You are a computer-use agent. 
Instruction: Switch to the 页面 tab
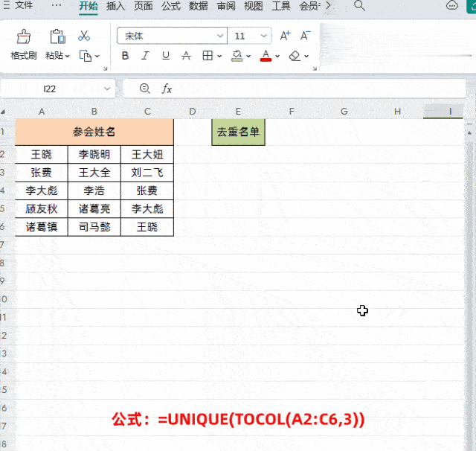(144, 6)
